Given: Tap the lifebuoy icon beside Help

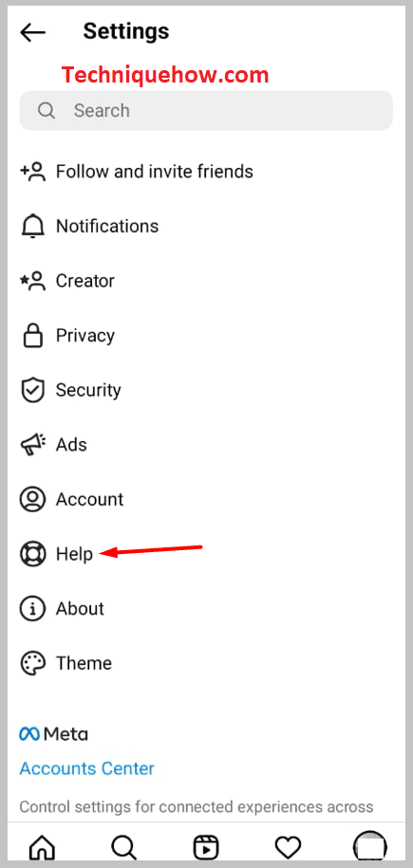Looking at the screenshot, I should point(32,554).
